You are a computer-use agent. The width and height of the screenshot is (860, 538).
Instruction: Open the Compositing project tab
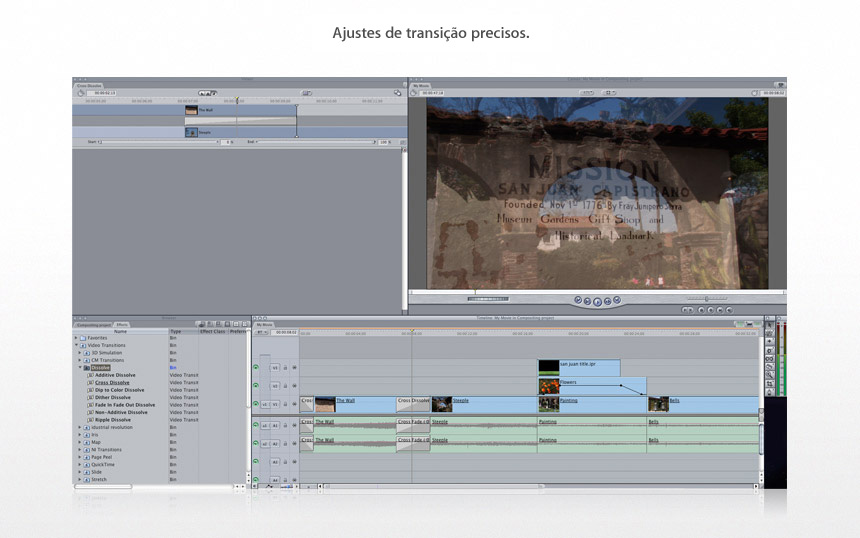[93, 325]
